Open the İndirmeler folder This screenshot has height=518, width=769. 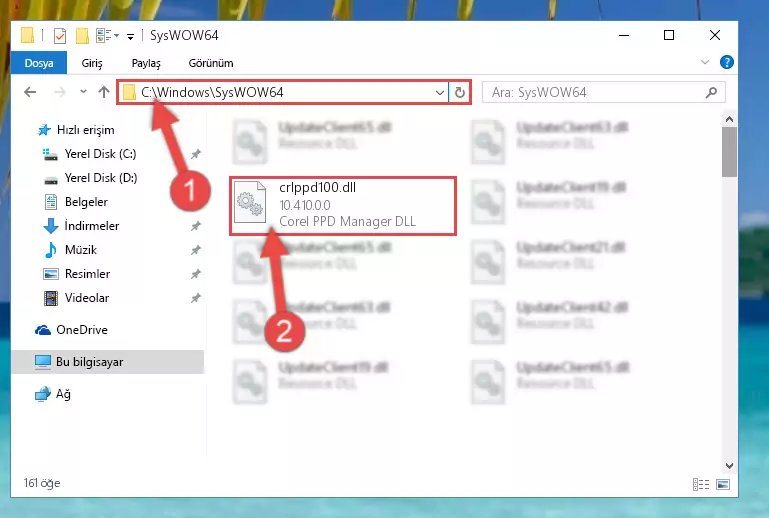tap(92, 226)
